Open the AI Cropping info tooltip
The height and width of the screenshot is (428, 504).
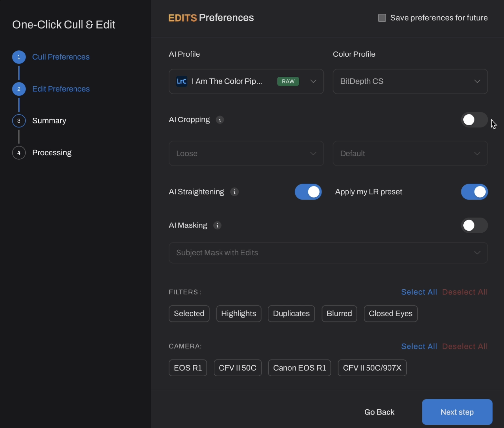(220, 120)
